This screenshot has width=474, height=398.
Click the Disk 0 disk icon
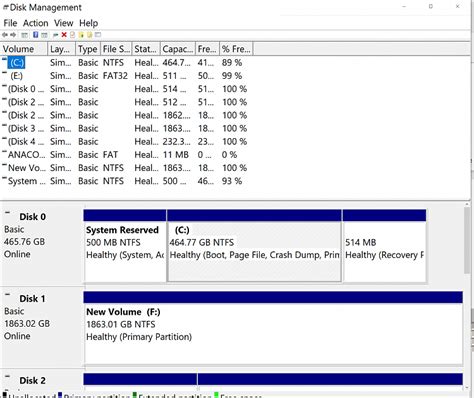[x=8, y=213]
